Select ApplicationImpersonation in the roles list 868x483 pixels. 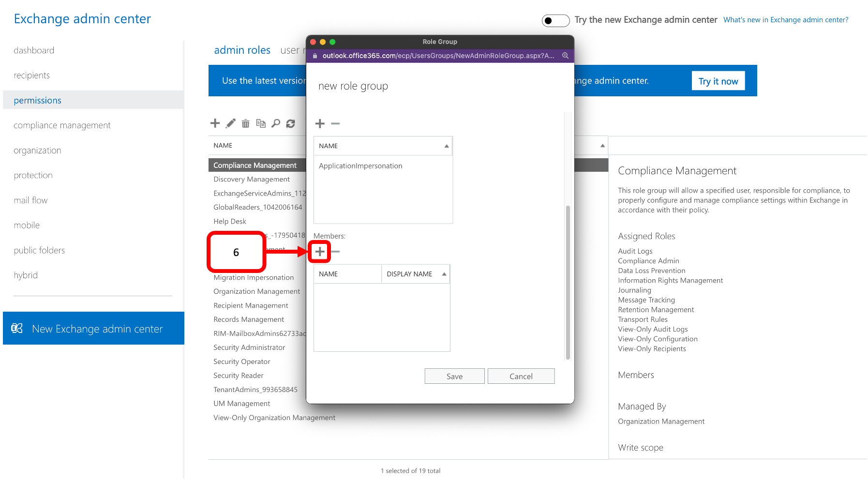click(x=360, y=166)
